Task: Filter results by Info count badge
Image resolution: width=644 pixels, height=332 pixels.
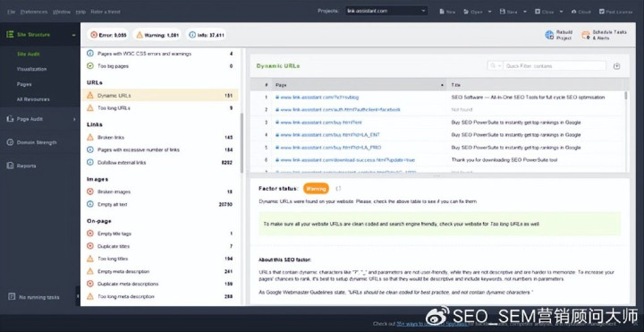Action: [x=207, y=35]
